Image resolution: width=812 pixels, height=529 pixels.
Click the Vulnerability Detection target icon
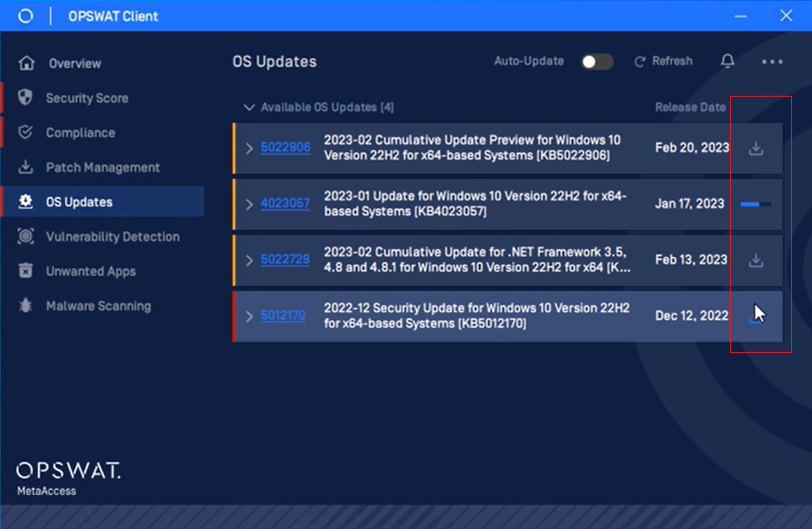pyautogui.click(x=25, y=236)
